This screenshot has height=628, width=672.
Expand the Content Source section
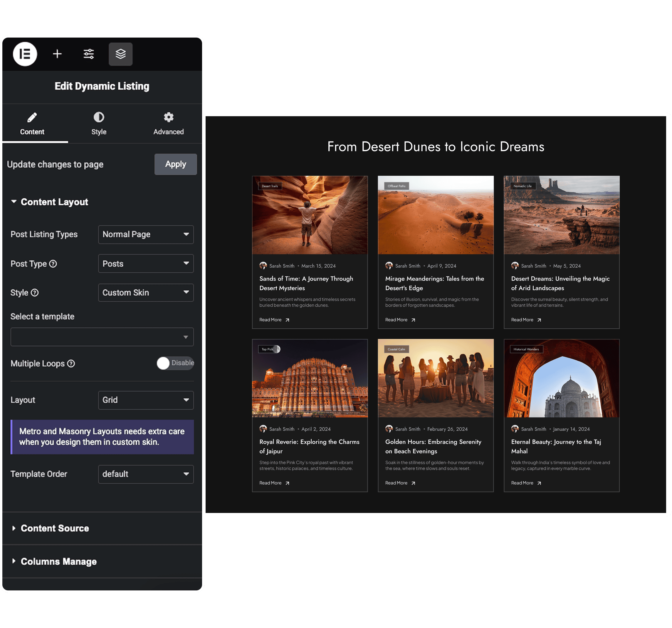tap(55, 528)
